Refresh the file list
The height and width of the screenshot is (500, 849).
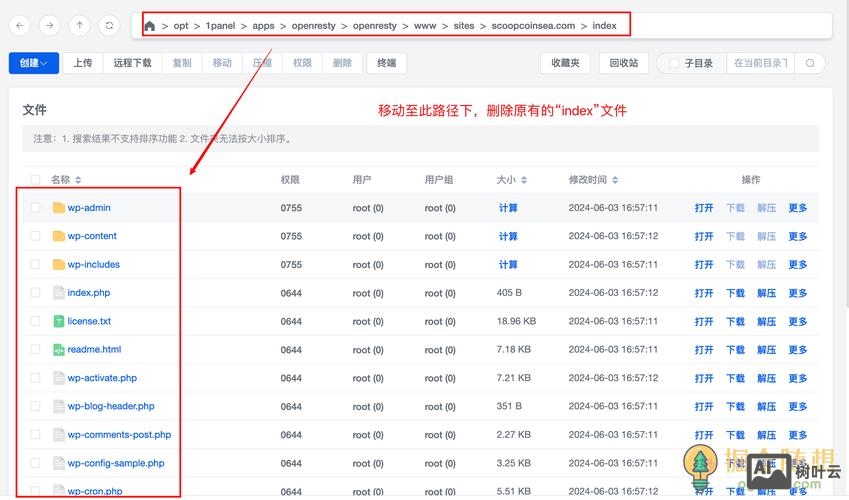pyautogui.click(x=109, y=25)
